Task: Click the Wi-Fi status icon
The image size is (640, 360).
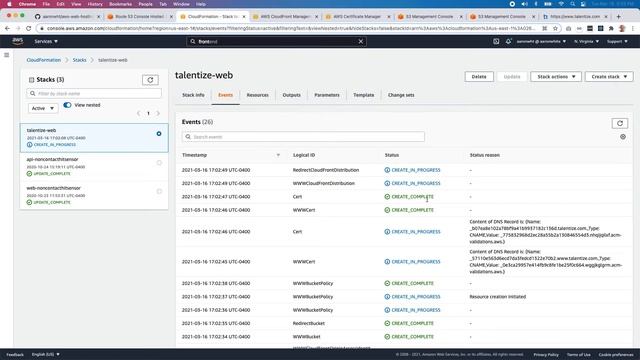Action: click(x=561, y=4)
